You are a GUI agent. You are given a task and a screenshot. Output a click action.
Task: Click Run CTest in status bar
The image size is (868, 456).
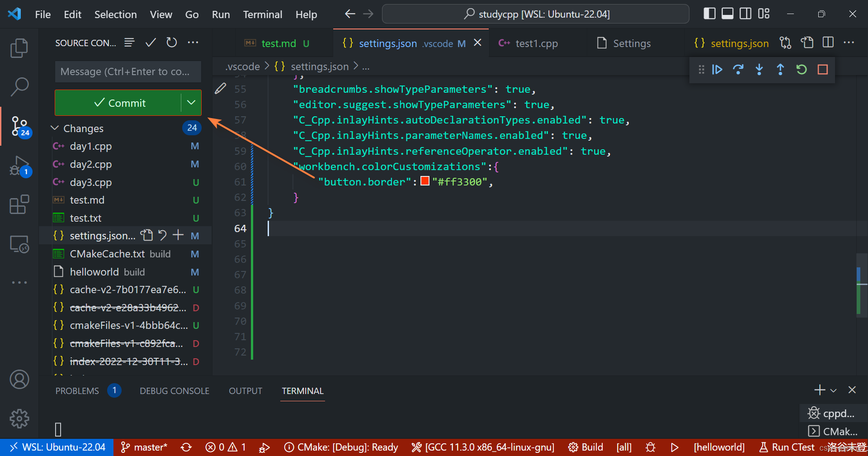pos(787,447)
